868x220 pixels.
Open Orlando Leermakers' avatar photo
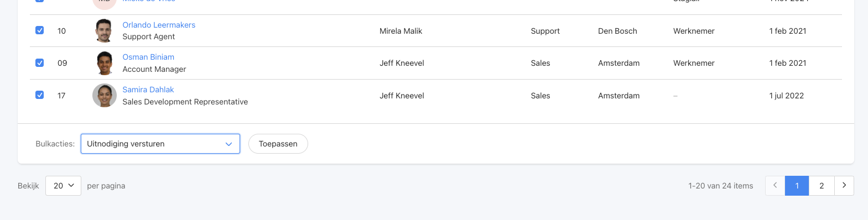(x=104, y=30)
